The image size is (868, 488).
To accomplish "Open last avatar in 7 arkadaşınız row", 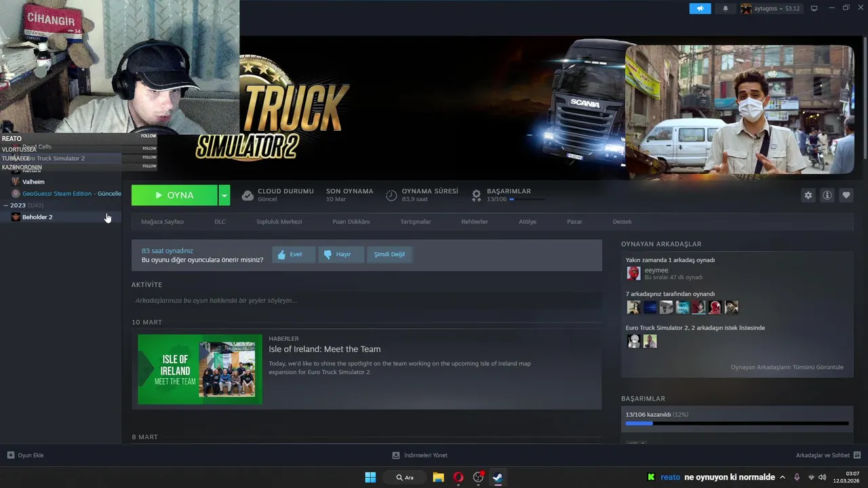I will point(731,307).
